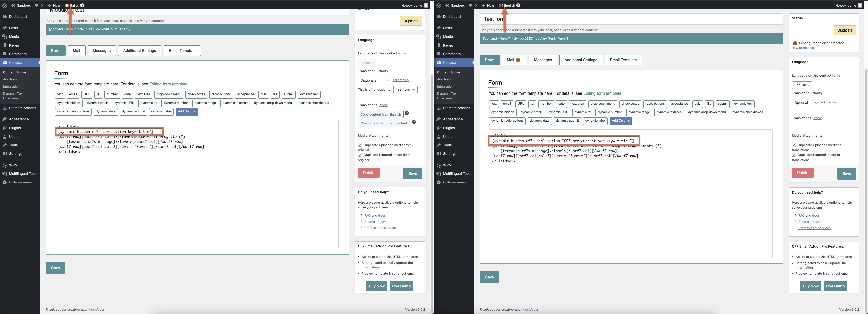This screenshot has height=314, width=868.
Task: Open New menu in left admin bar
Action: coord(53,5)
